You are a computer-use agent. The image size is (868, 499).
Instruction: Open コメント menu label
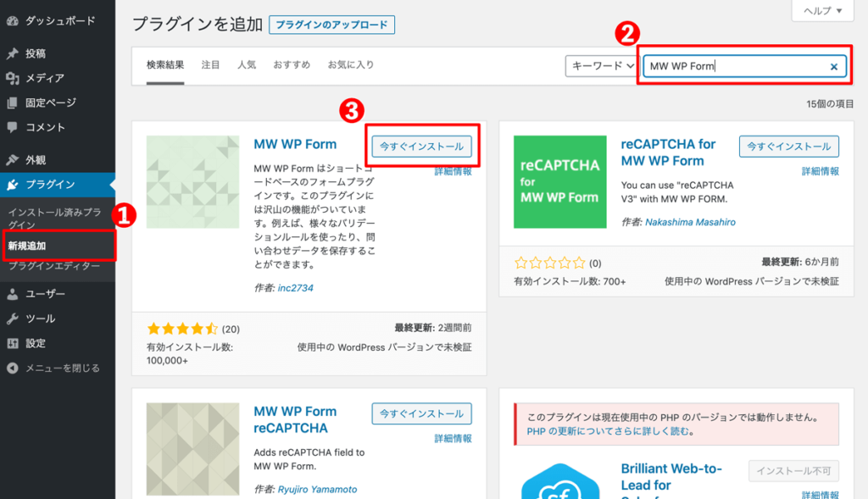(46, 127)
